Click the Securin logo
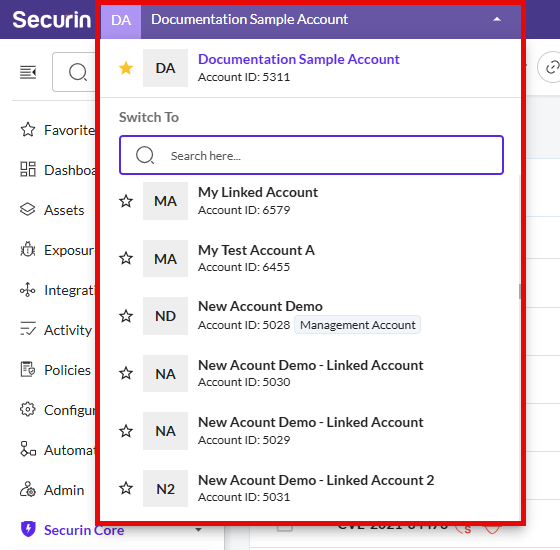Viewport: 560px width, 550px height. click(x=52, y=20)
